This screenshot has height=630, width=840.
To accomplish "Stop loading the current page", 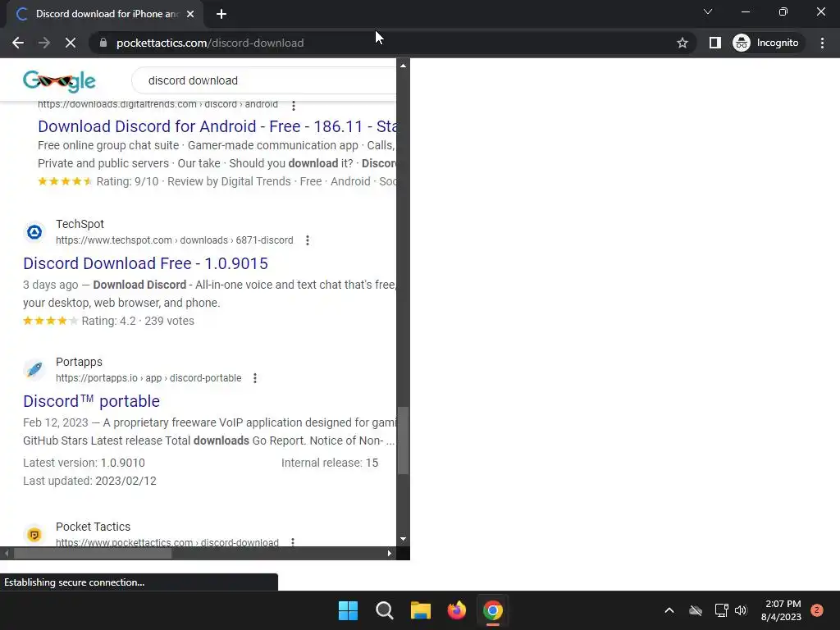I will click(71, 43).
